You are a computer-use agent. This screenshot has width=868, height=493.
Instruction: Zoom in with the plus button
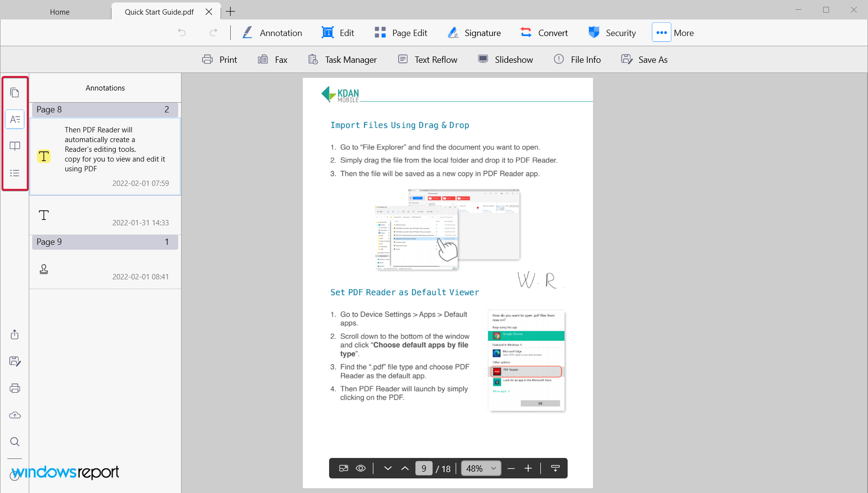click(x=528, y=468)
